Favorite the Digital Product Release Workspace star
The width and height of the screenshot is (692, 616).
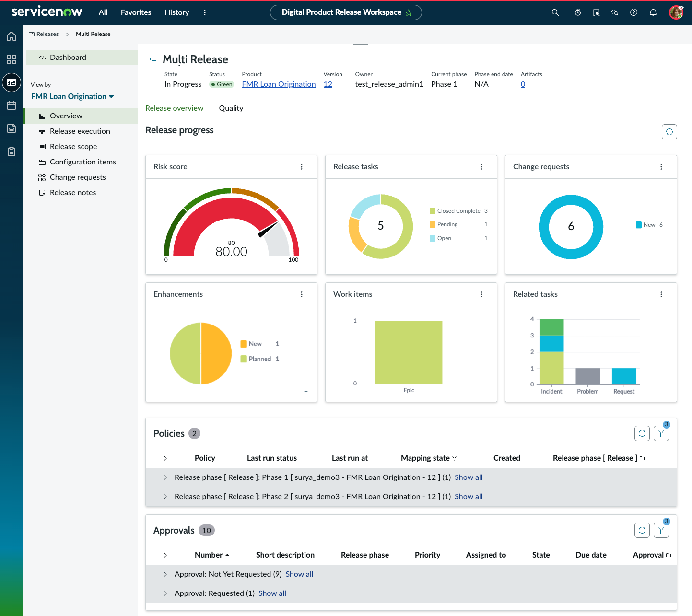(409, 12)
